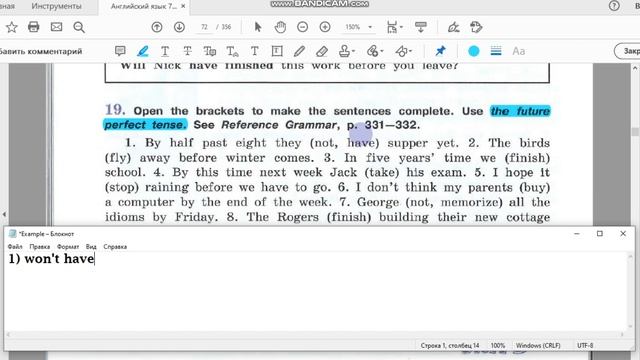The width and height of the screenshot is (640, 360).
Task: Open the fit page options dropdown
Action: [394, 27]
